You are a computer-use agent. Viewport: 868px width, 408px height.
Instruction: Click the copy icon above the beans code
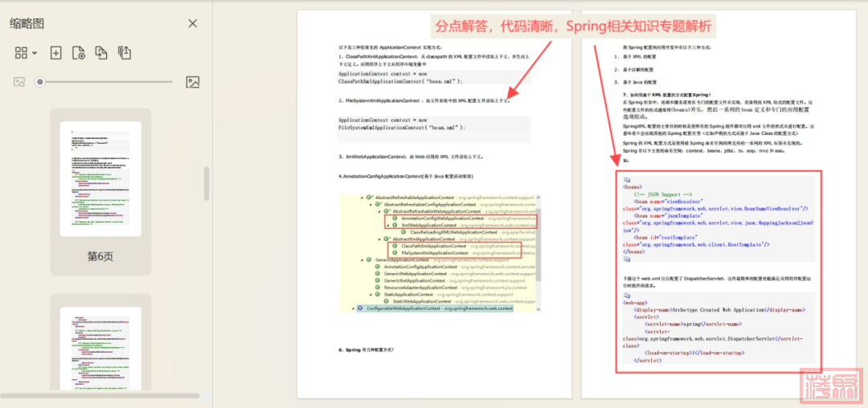click(627, 181)
